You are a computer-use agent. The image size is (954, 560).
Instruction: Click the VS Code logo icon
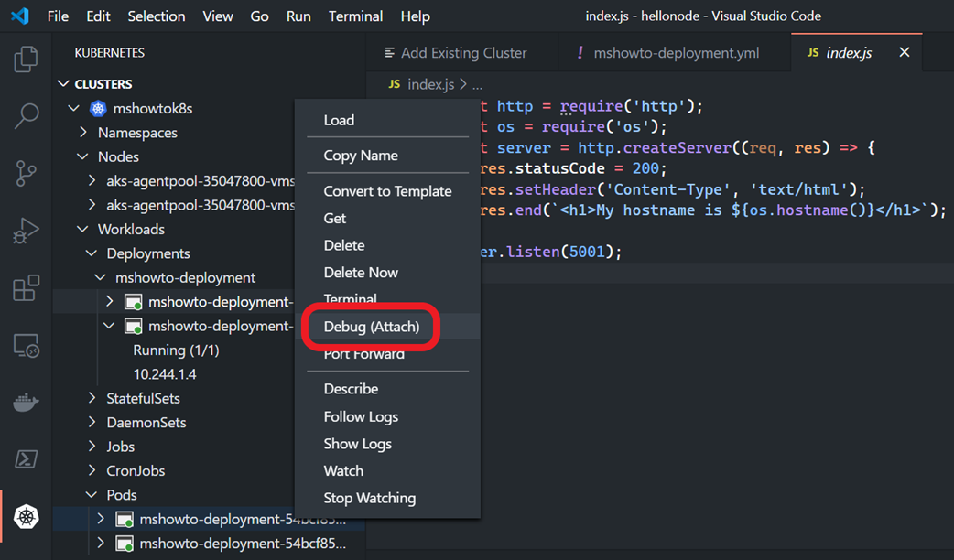coord(20,16)
